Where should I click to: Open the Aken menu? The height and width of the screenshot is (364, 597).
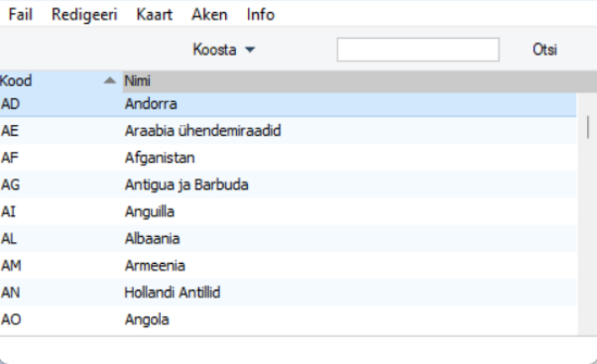[x=209, y=15]
